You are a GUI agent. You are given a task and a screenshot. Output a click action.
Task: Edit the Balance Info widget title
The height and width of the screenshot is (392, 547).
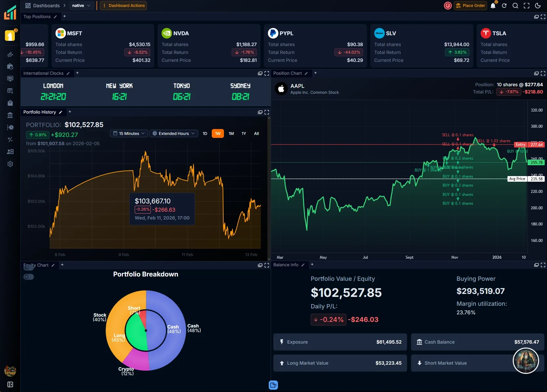tap(303, 265)
